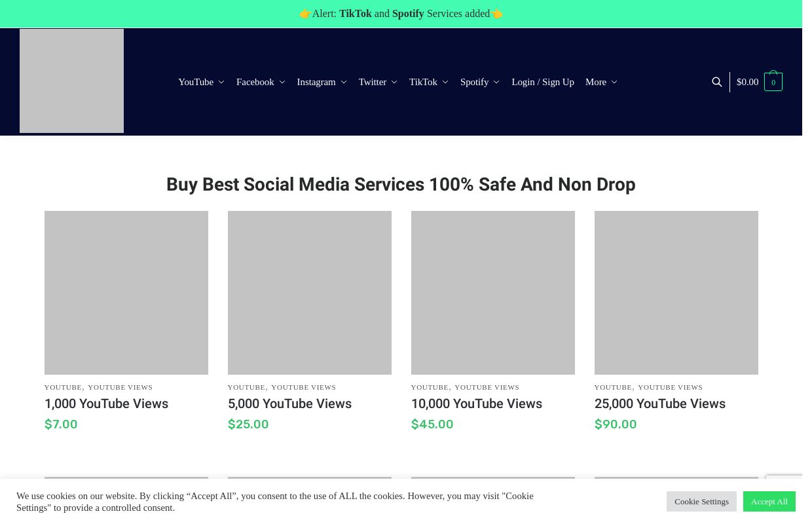
Task: Open Cookie Settings
Action: click(701, 501)
